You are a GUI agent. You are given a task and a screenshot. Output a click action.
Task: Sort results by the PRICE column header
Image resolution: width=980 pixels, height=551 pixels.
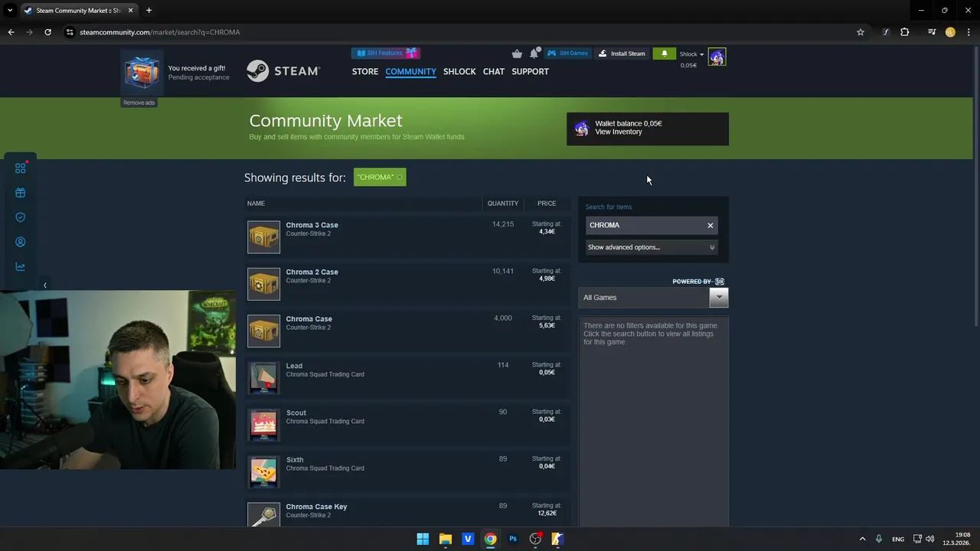coord(547,204)
